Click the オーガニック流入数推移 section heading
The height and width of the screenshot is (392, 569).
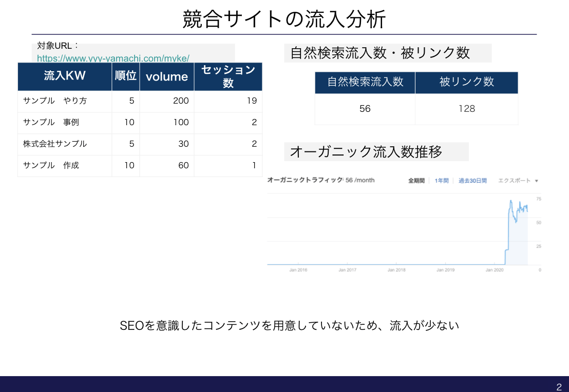(366, 152)
